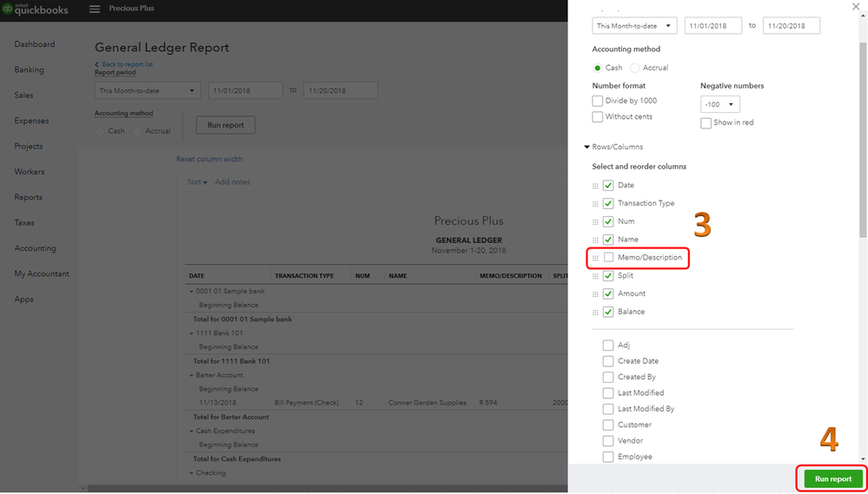Check the Last Modified column option
Viewport: 868px width, 494px height.
pos(608,392)
